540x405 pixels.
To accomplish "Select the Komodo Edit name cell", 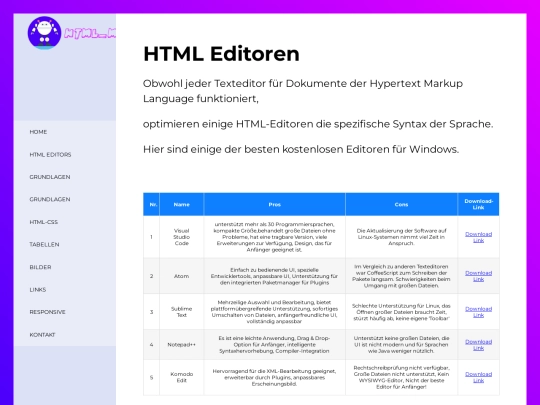I will (181, 377).
